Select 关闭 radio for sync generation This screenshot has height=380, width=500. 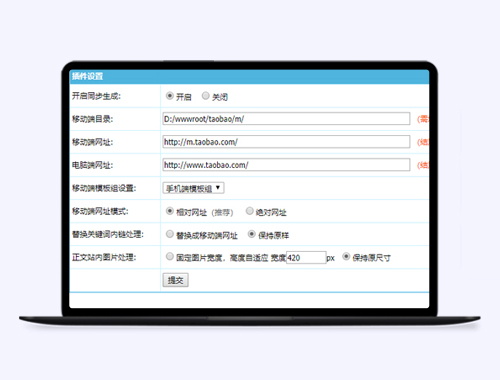[x=206, y=96]
